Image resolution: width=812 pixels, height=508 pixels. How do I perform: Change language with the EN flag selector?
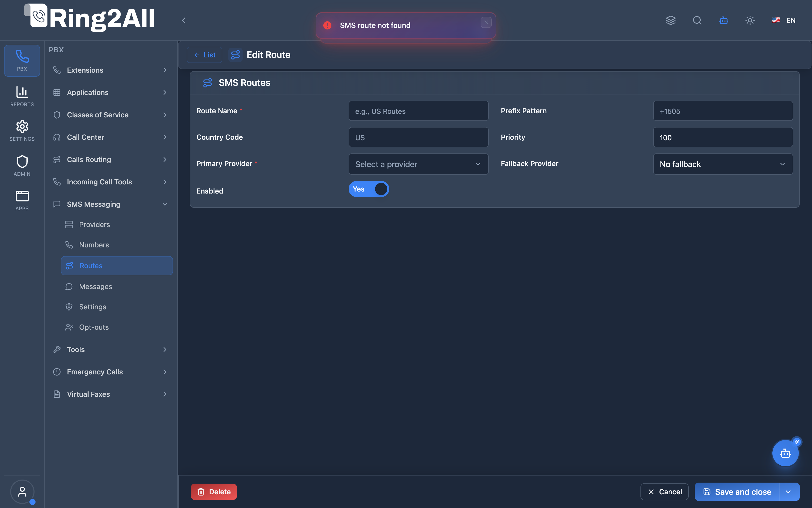(x=784, y=20)
